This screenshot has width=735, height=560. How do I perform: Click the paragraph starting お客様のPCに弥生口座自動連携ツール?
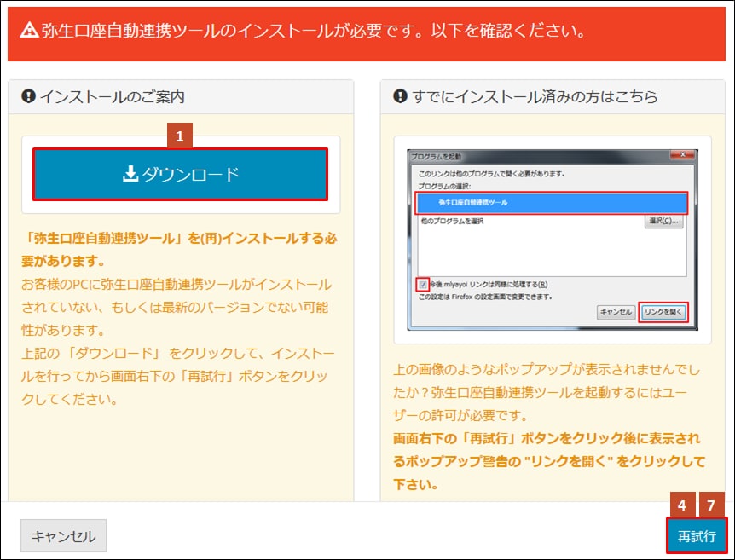(x=177, y=307)
